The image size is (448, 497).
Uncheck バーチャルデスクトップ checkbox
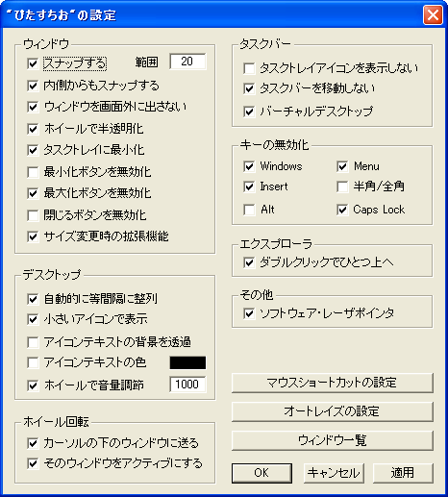tap(249, 112)
